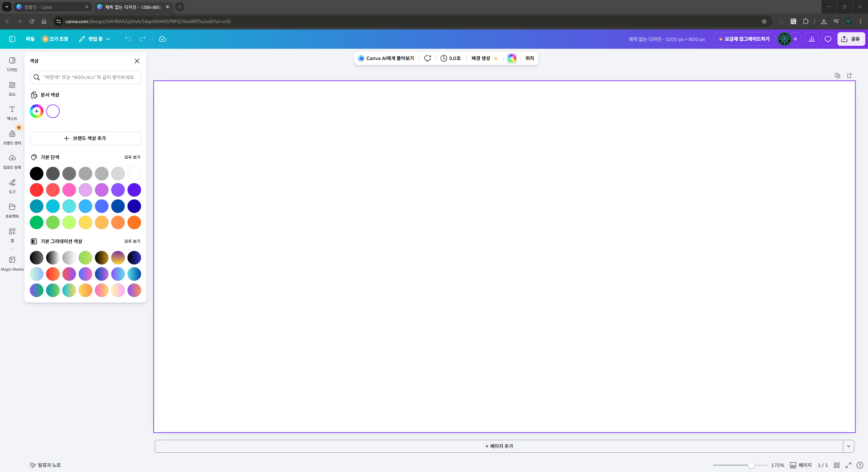The height and width of the screenshot is (472, 868).
Task: Open the Text (텍스트) sidebar tool
Action: 12,113
